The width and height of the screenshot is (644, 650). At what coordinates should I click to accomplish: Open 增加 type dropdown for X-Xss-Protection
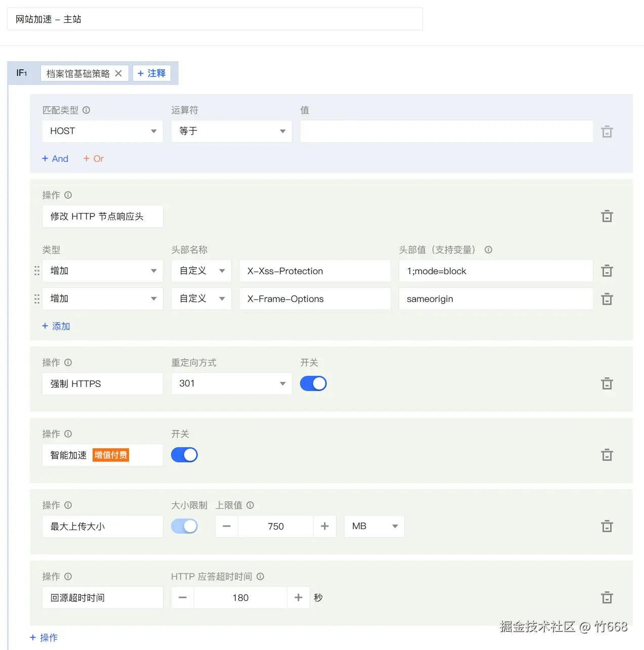click(x=103, y=271)
